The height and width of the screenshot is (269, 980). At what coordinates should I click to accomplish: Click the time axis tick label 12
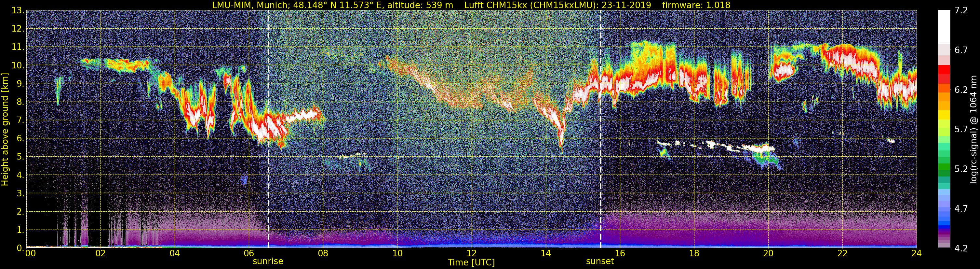tap(471, 253)
